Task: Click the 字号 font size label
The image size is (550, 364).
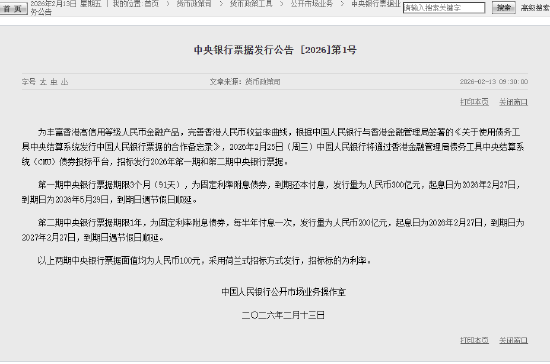Action: click(x=29, y=82)
